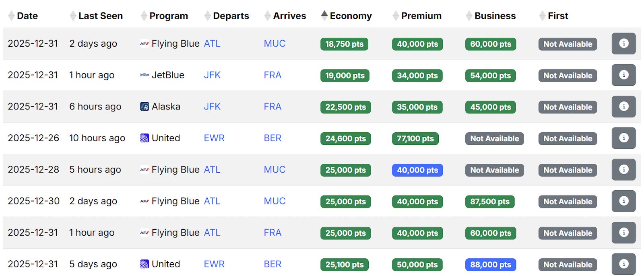Image resolution: width=644 pixels, height=276 pixels.
Task: Show details for United 2025-12-26 flight
Action: [x=623, y=138]
